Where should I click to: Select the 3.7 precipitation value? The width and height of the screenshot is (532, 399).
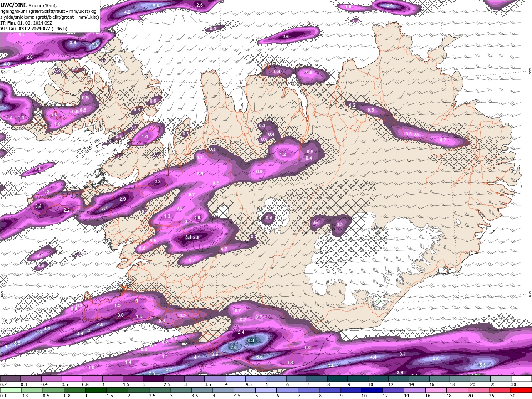pos(104,208)
